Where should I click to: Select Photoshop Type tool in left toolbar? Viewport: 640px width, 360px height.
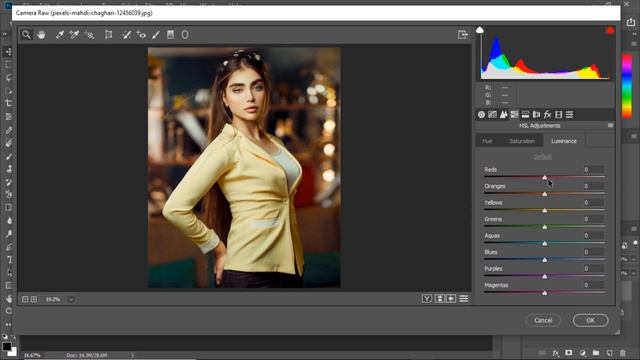(x=9, y=260)
